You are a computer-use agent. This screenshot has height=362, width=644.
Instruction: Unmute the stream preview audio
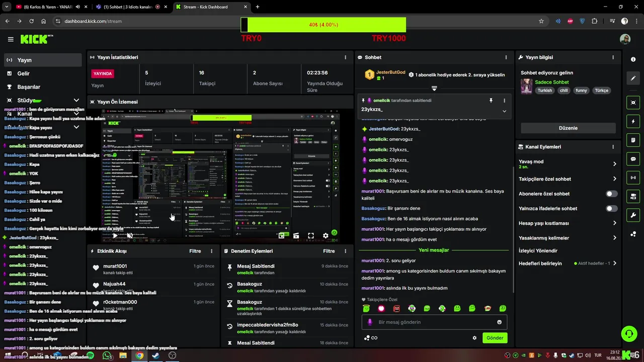(130, 235)
